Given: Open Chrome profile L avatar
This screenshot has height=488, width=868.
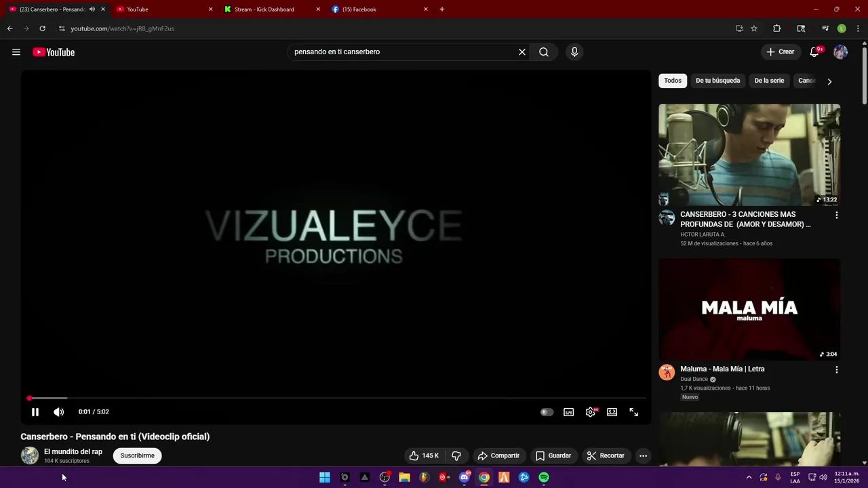Looking at the screenshot, I should pyautogui.click(x=842, y=28).
